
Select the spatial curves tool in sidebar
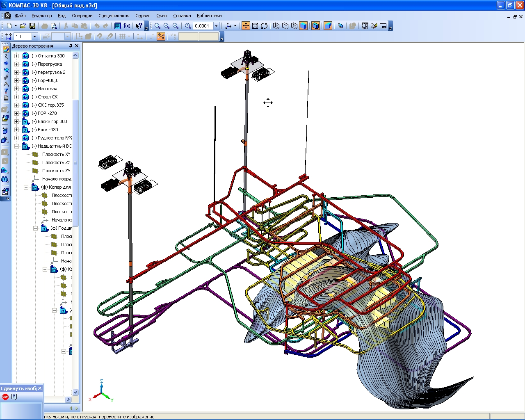tap(6, 56)
